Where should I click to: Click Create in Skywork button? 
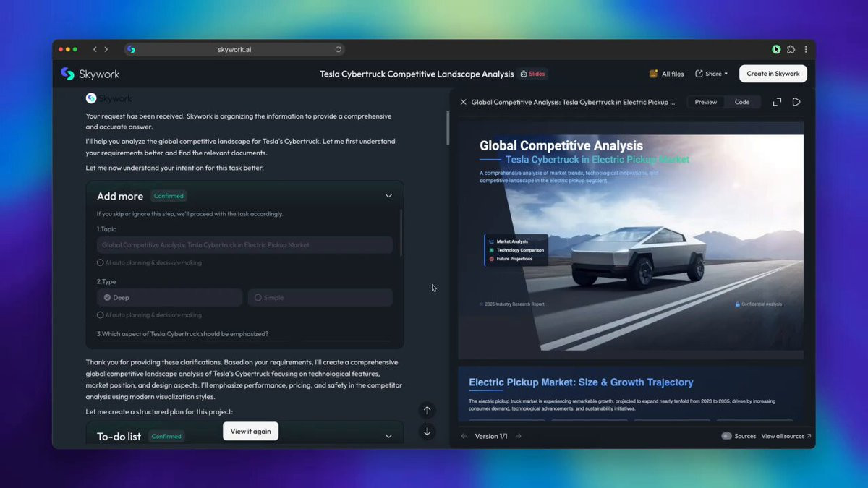pyautogui.click(x=773, y=74)
